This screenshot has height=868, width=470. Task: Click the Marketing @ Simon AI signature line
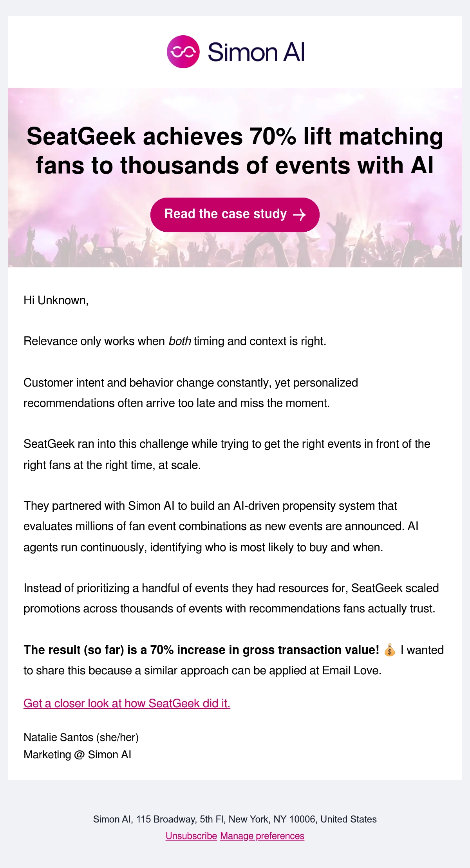[x=77, y=755]
